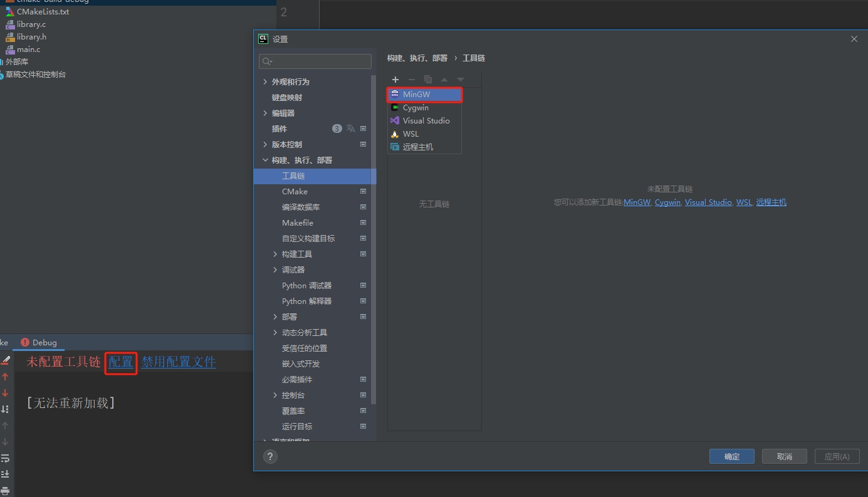Pick 远程主机 in the toolchain popup list
Screen dimensions: 868x497
(417, 147)
